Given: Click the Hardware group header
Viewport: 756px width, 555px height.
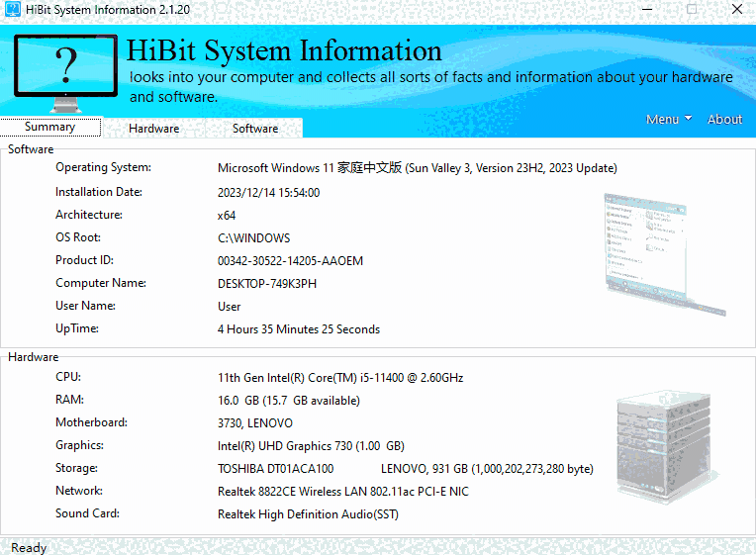Looking at the screenshot, I should (34, 357).
